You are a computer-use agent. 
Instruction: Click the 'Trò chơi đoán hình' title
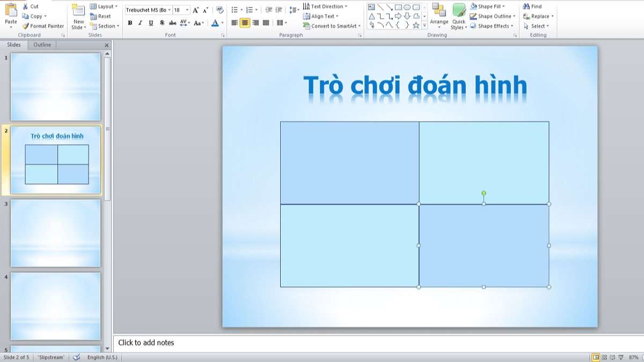tap(415, 85)
